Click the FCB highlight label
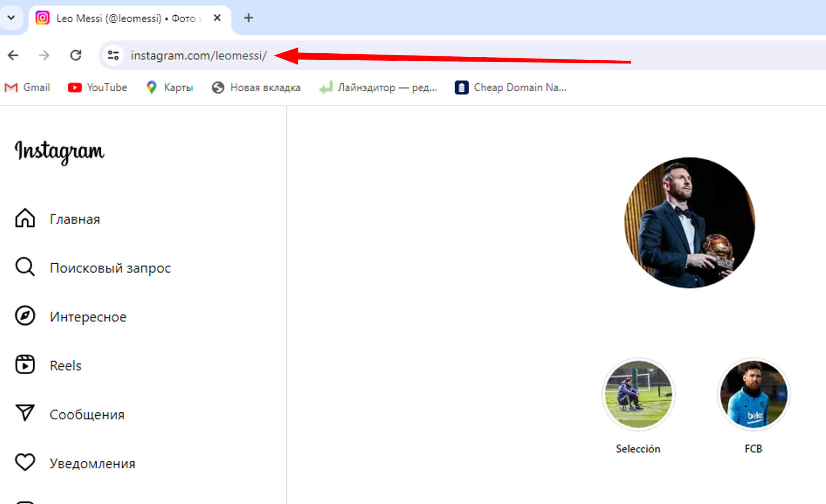This screenshot has height=504, width=826. [x=753, y=449]
